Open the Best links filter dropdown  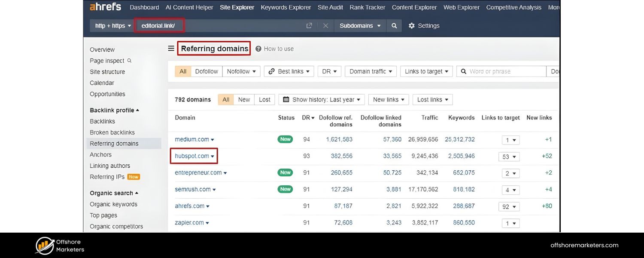point(289,71)
